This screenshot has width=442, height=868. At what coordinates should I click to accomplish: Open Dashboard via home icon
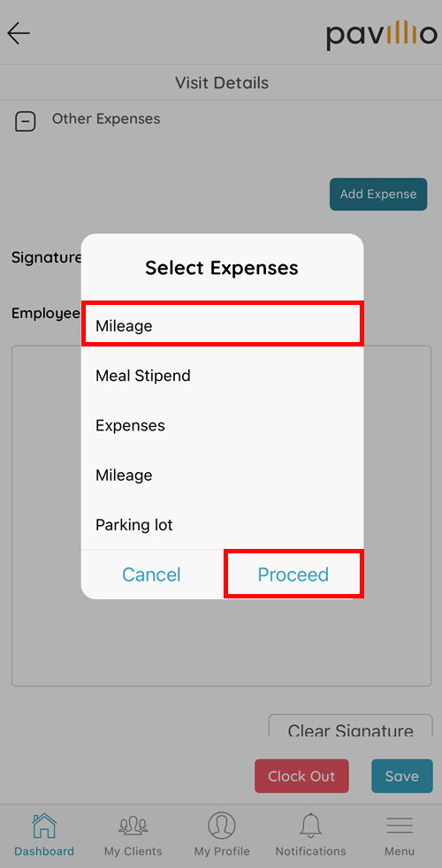(43, 826)
